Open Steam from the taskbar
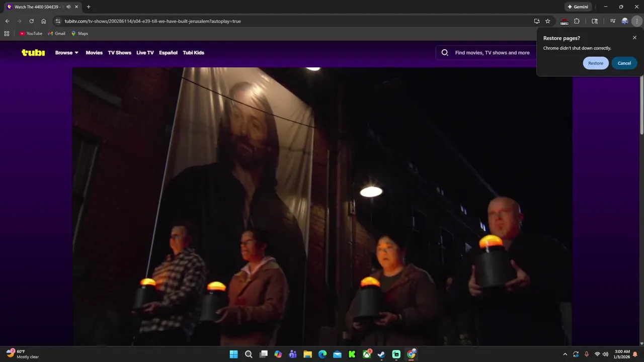The height and width of the screenshot is (362, 644). (381, 354)
